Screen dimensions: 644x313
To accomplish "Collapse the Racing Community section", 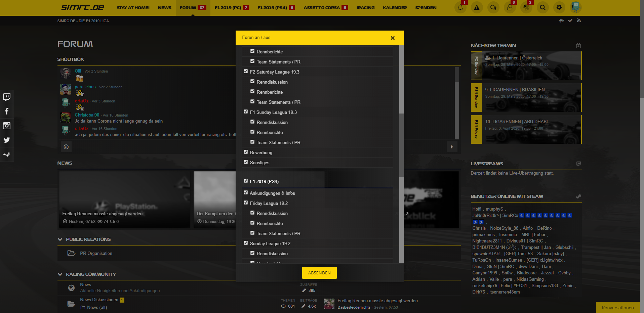I will 60,274.
